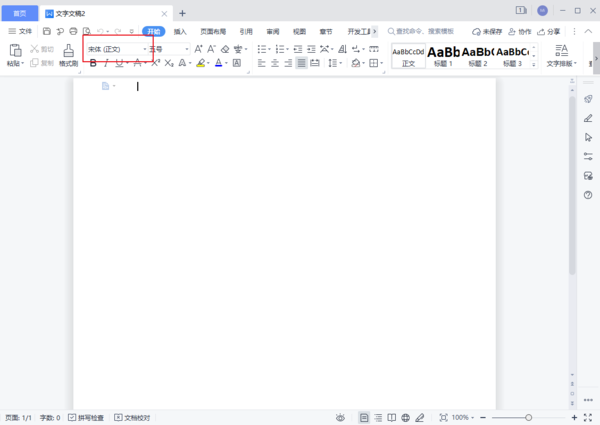Click the Save icon in quick access bar

[x=47, y=31]
